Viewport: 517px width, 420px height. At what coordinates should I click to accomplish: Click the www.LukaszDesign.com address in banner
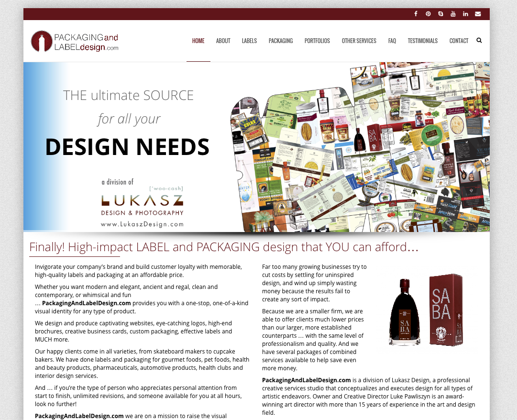tap(142, 224)
